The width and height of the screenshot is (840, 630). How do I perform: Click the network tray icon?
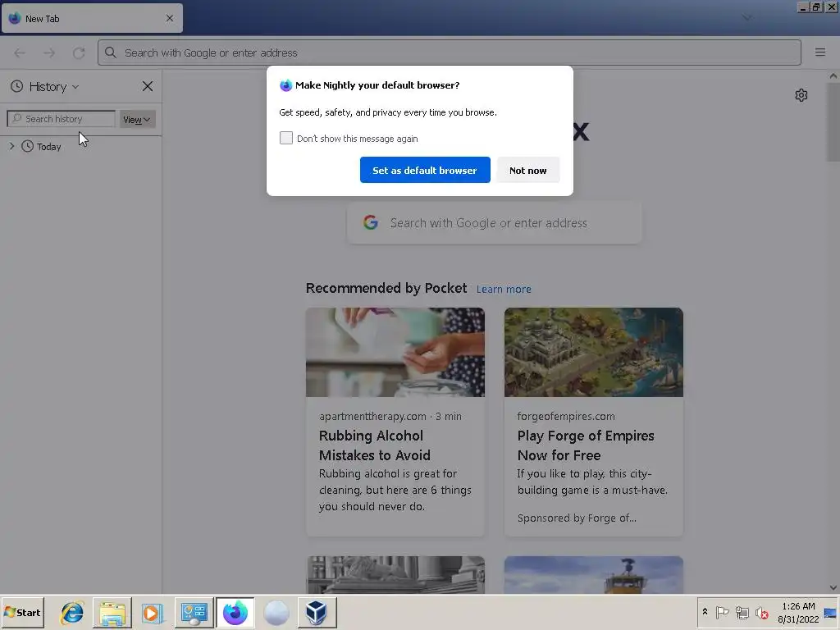point(742,612)
